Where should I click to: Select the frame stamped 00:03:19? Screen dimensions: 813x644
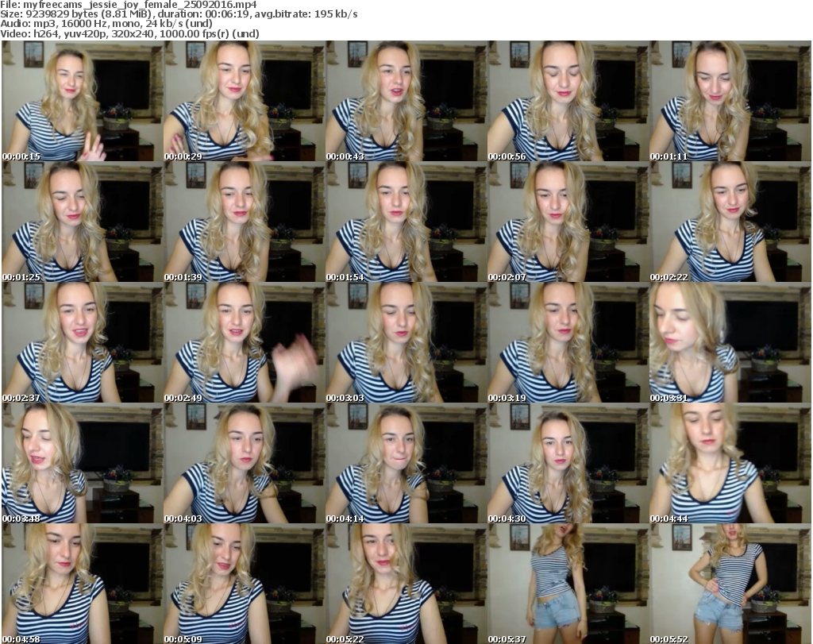click(x=568, y=343)
